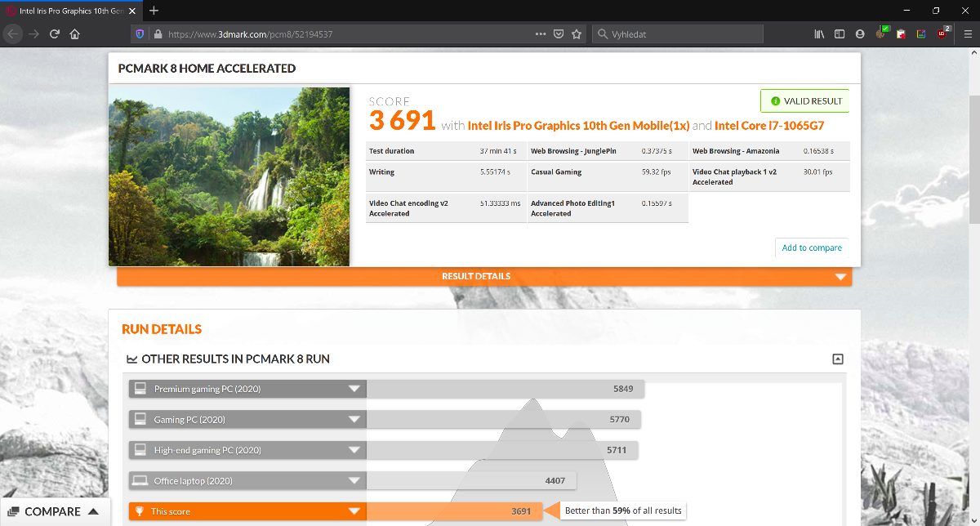Open a new browser tab
The width and height of the screenshot is (980, 526).
[154, 11]
